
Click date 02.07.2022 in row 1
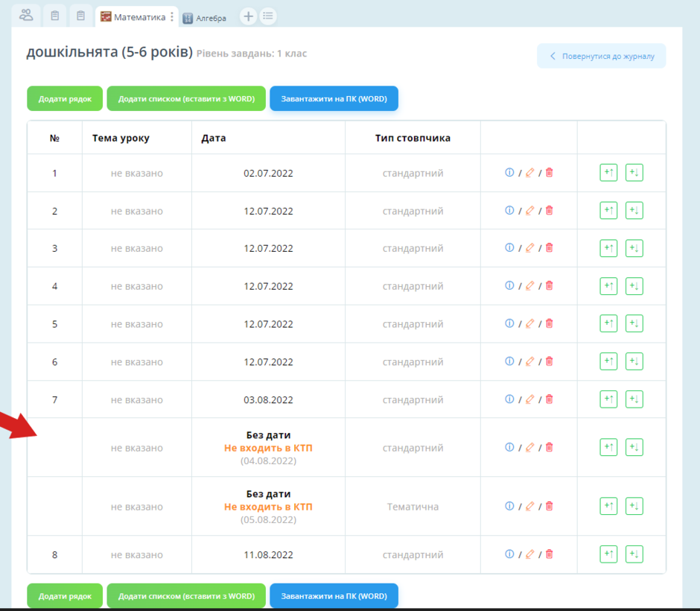[x=268, y=174]
